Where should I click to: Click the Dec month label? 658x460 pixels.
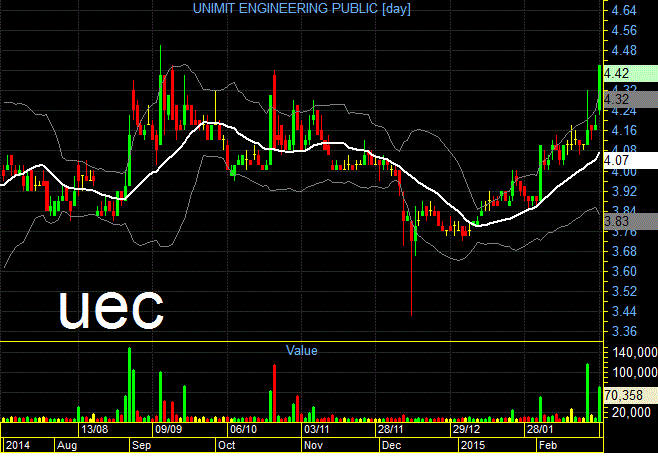pos(392,445)
